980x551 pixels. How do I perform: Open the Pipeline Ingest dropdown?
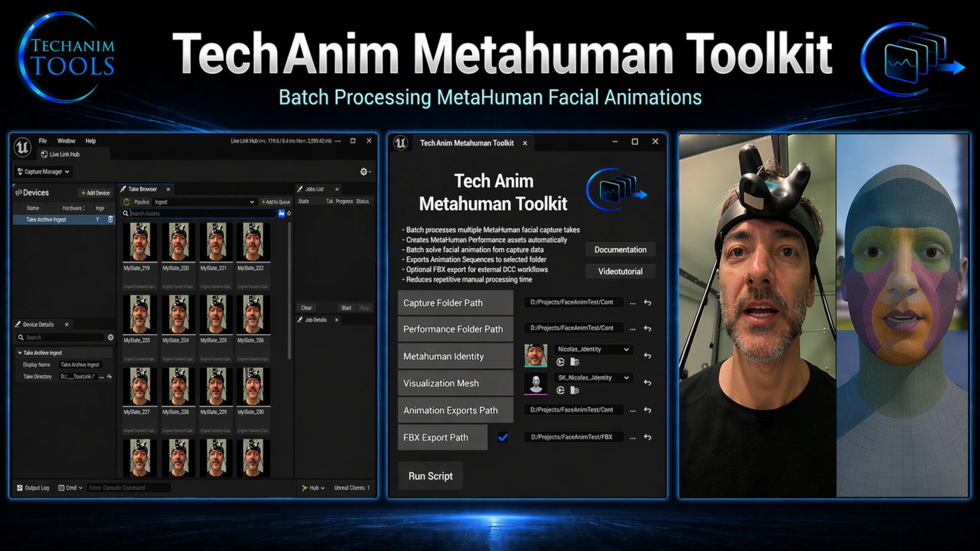pos(204,202)
